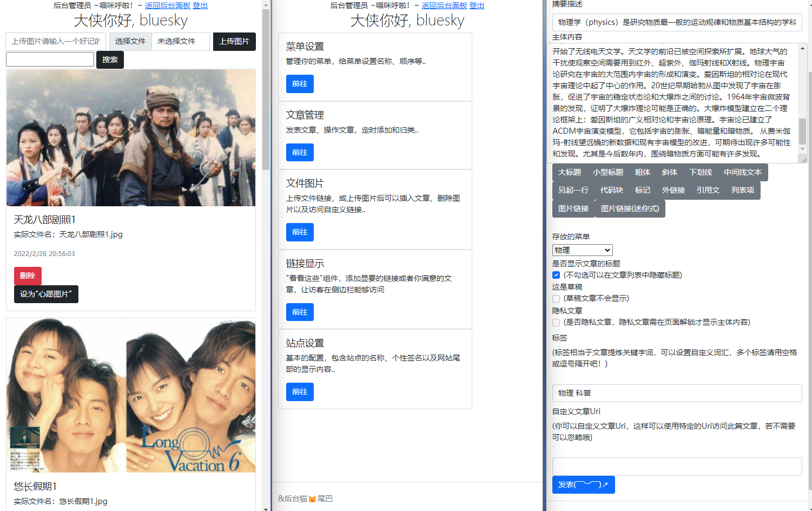Set 天龙八部剧照1 as 心愿图片
This screenshot has width=812, height=511.
coord(46,294)
